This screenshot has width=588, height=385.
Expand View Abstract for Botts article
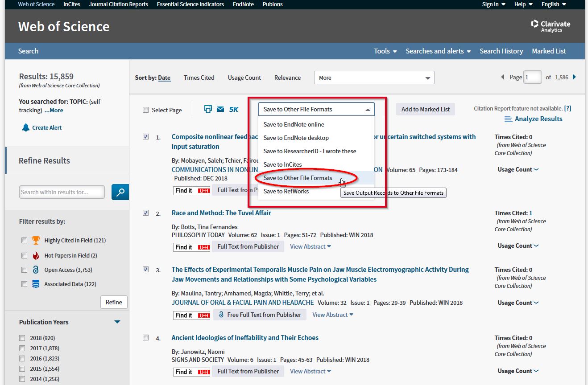[311, 246]
